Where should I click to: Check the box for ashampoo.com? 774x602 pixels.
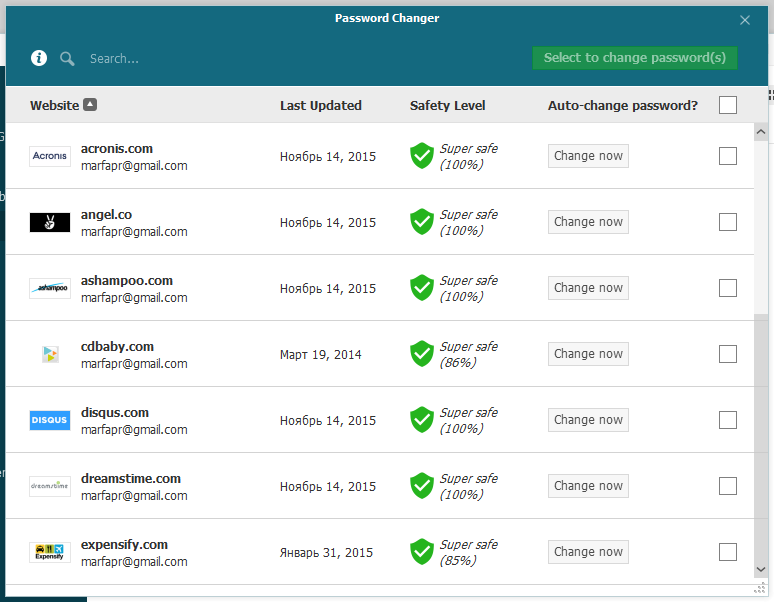click(x=728, y=288)
